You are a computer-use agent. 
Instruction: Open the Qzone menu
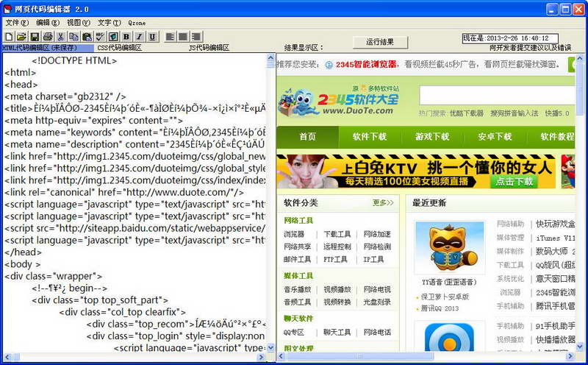137,23
